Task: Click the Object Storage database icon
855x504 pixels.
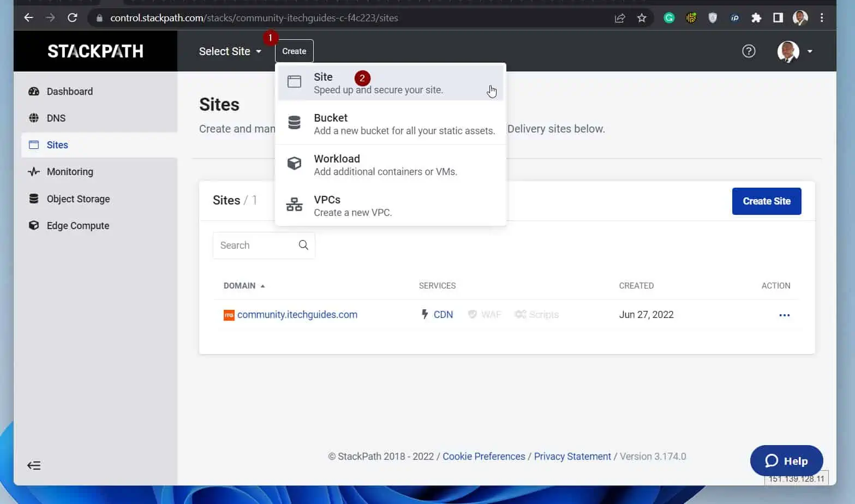Action: pos(34,199)
